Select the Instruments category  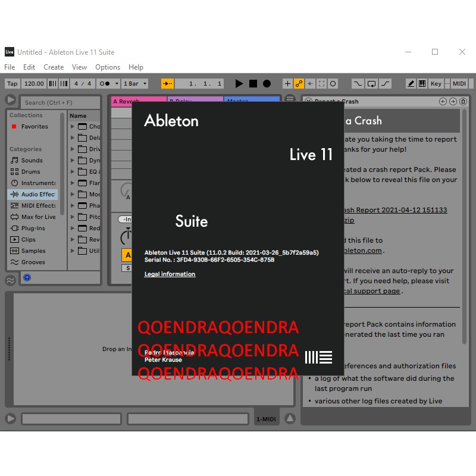point(33,183)
